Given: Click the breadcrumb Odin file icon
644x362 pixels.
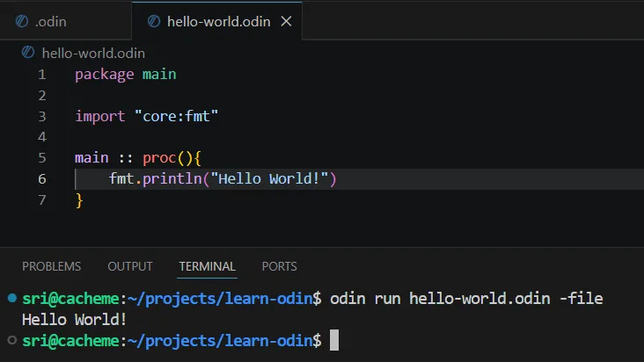Looking at the screenshot, I should 28,53.
